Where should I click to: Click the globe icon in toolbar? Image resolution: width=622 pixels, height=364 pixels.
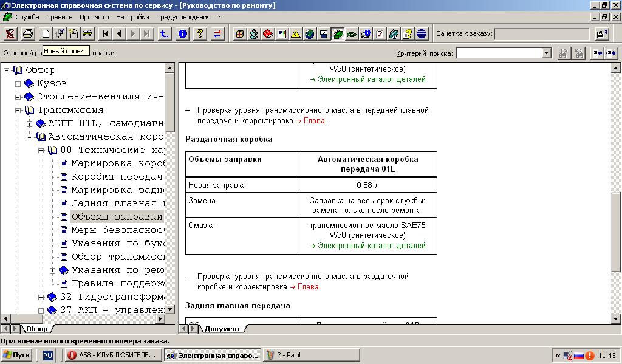pos(310,34)
